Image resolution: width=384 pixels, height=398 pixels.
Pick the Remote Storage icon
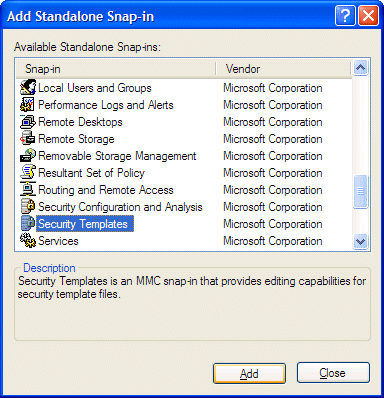pos(28,139)
